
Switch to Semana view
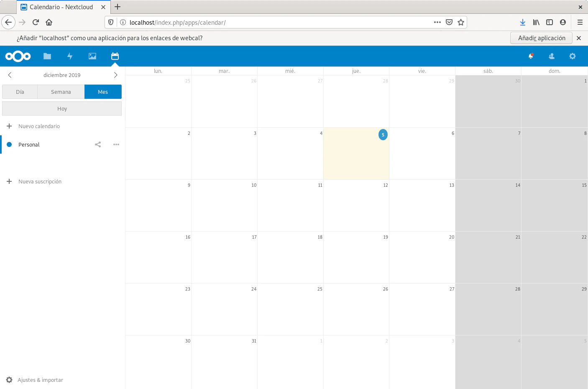coord(61,92)
